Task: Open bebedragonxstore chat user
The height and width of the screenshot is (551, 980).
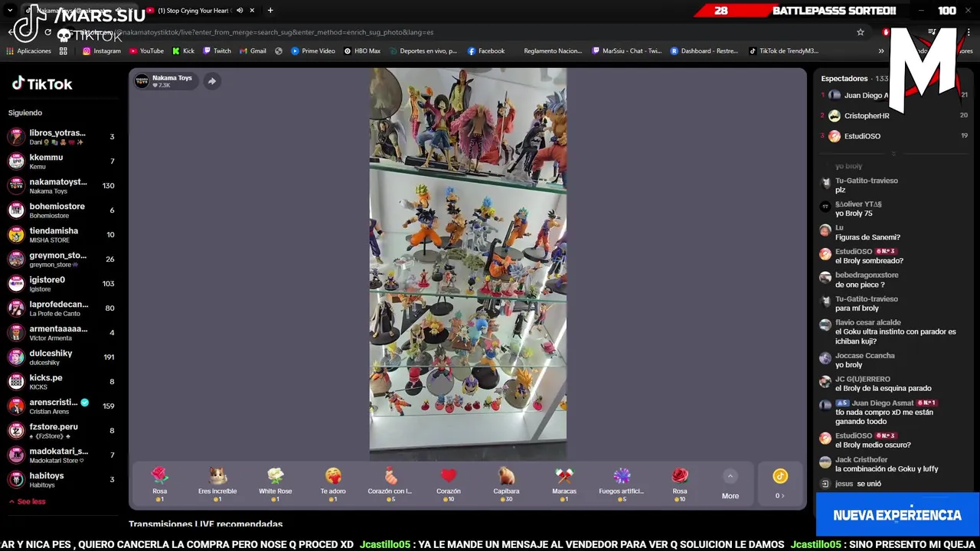Action: click(x=867, y=275)
